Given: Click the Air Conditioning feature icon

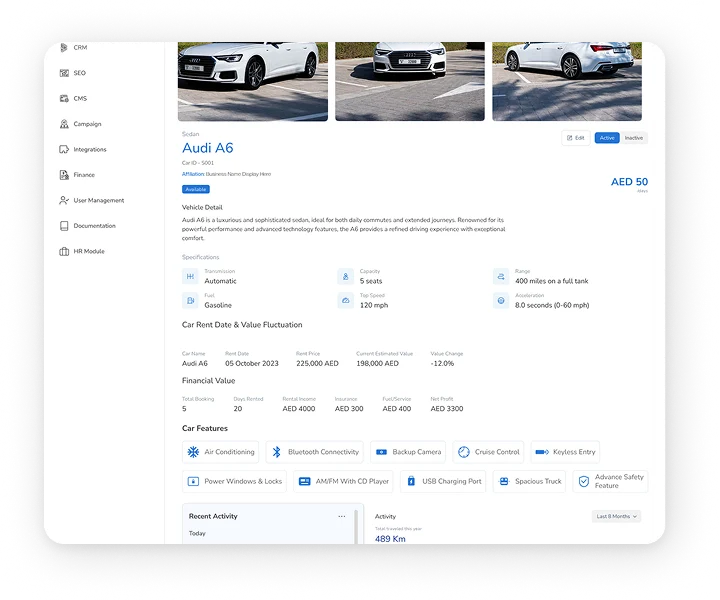Looking at the screenshot, I should pos(193,452).
